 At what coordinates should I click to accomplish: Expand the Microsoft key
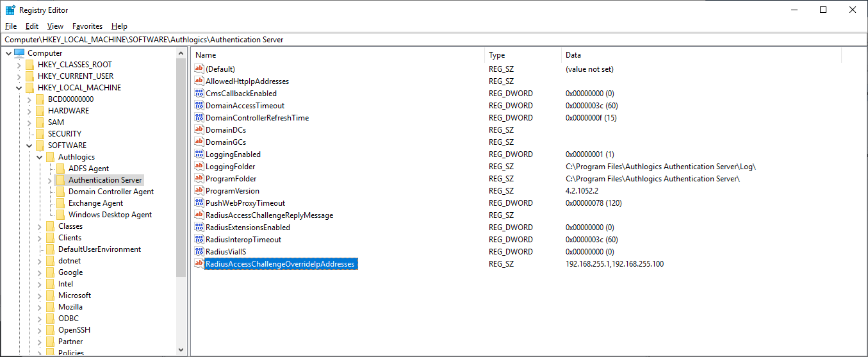point(39,295)
